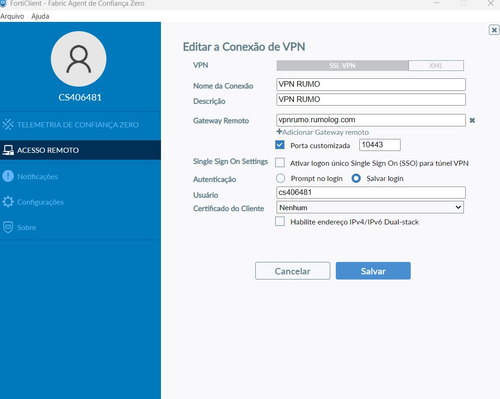
Task: Switch to XML connection type
Action: (x=436, y=66)
